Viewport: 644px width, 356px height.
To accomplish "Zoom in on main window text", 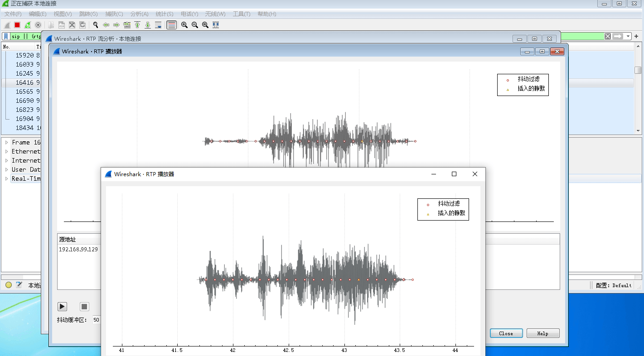I will pos(184,25).
